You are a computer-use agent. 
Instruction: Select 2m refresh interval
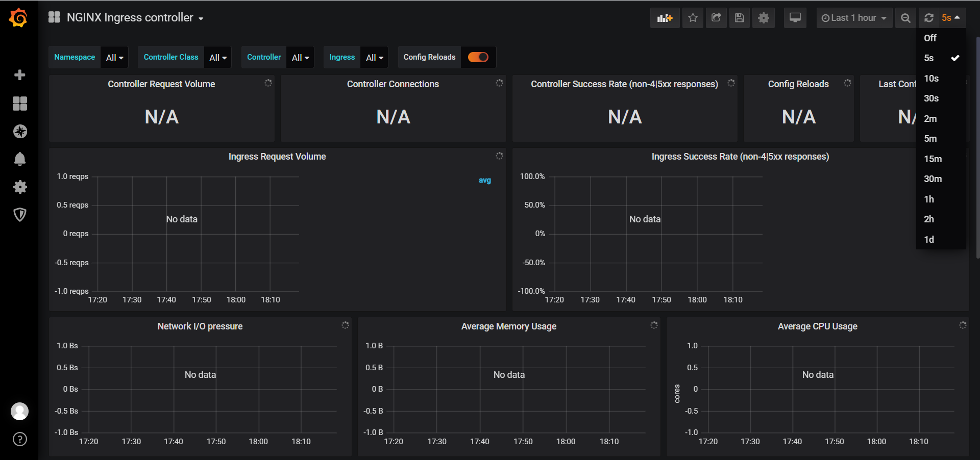tap(941, 119)
